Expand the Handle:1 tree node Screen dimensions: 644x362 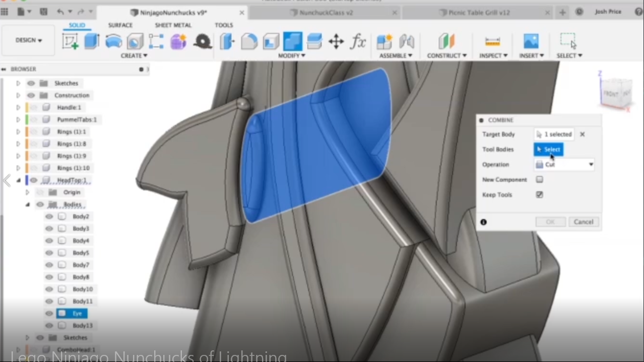18,107
